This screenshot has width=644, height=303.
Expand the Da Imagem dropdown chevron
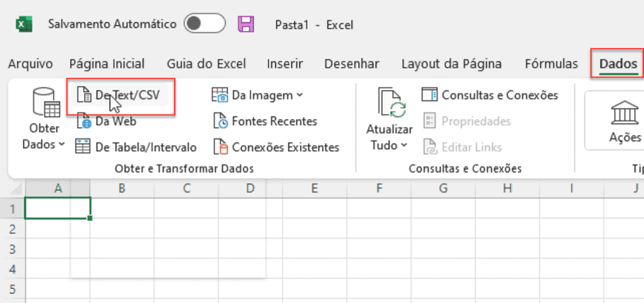[300, 96]
